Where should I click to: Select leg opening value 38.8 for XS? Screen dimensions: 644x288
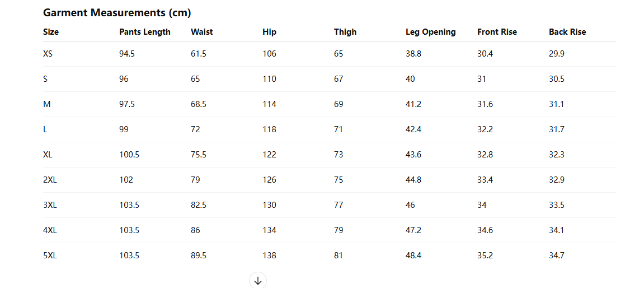(x=413, y=54)
